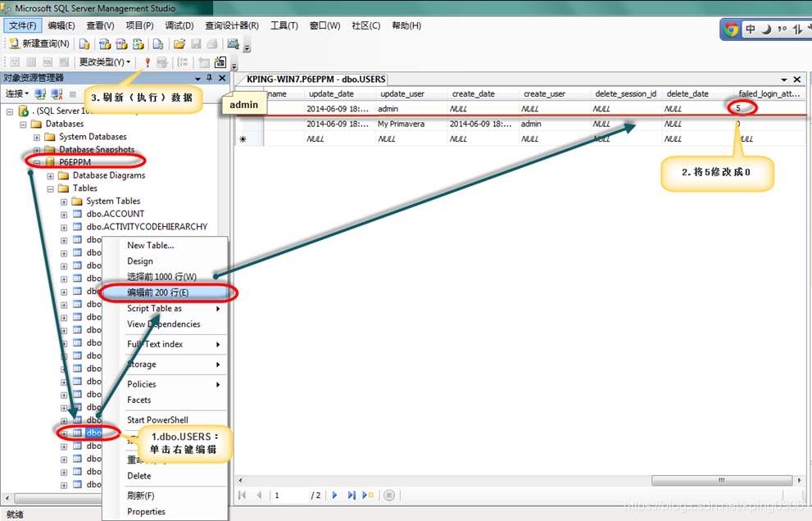Execute SQL with the red exclamation icon

[x=147, y=62]
